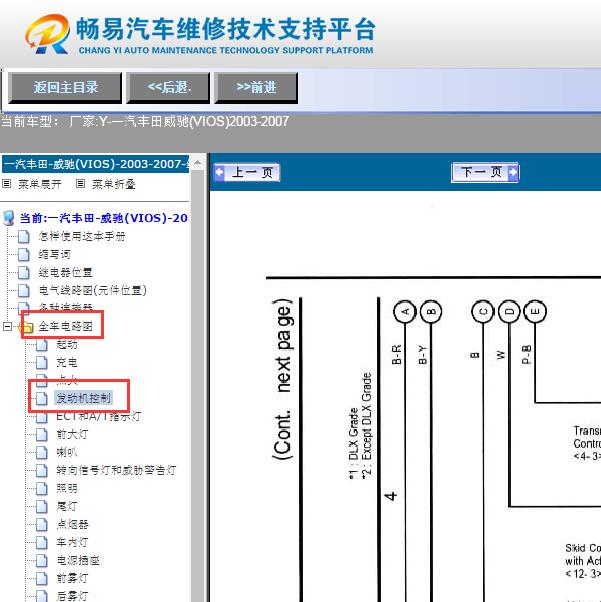Select 菜单折叠 to collapse the menu
601x602 pixels.
click(114, 184)
